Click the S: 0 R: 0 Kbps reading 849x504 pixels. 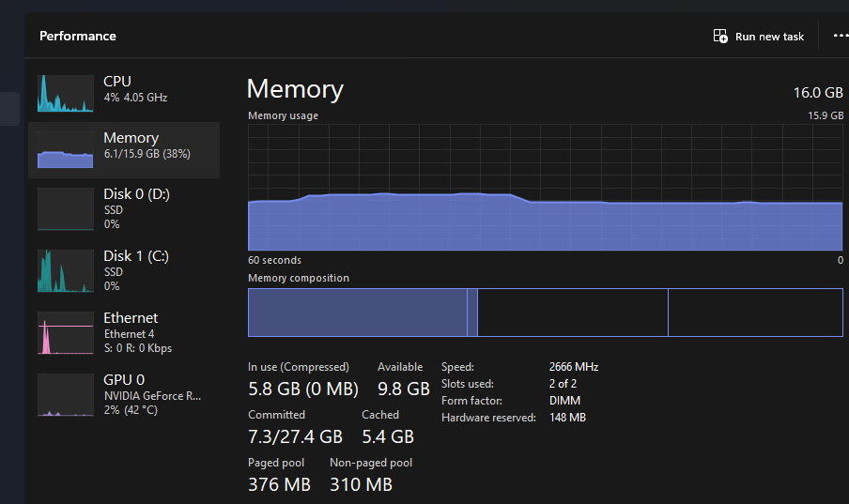[x=137, y=348]
